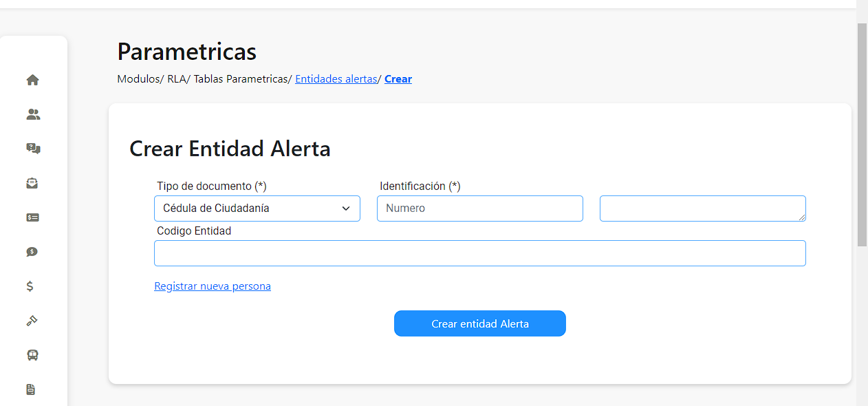Open the envelope mail icon
Viewport: 868px width, 406px height.
32,183
